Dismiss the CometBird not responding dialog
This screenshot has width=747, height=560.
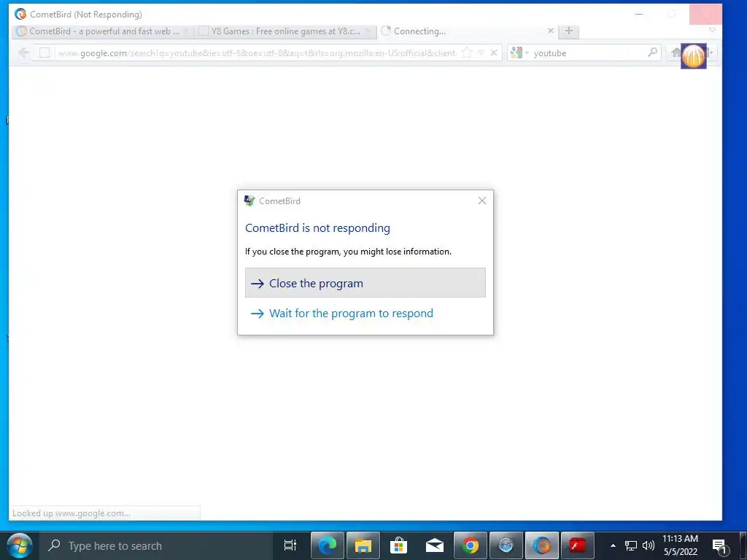(482, 201)
